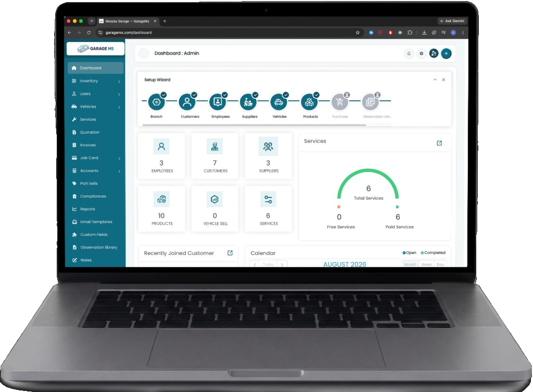Click the Free Services count
Screen dimensions: 533x392
point(339,217)
